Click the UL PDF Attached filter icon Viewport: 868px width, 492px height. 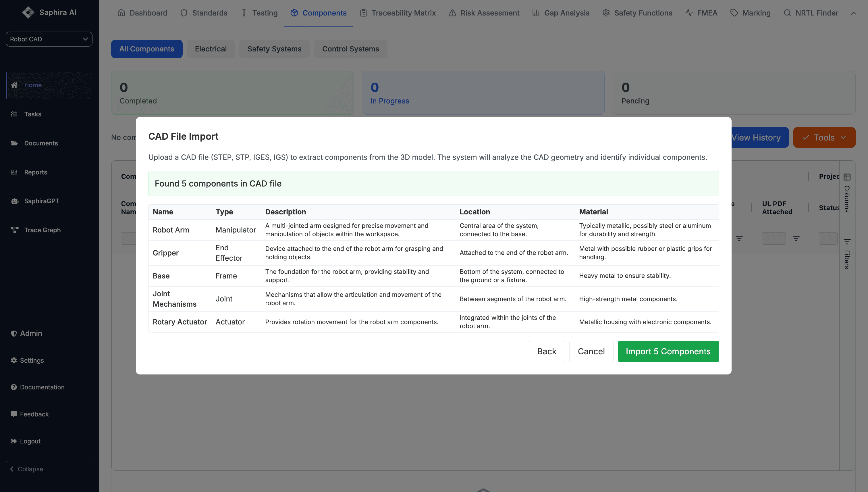pyautogui.click(x=796, y=238)
